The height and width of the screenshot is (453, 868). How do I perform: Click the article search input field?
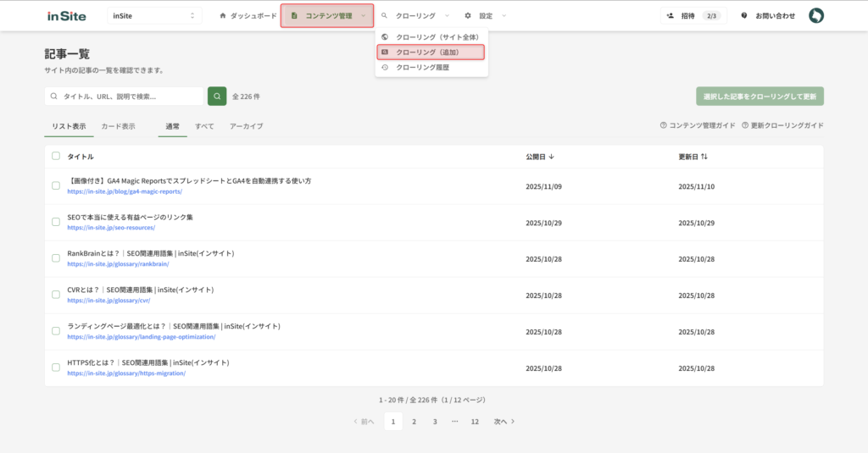click(129, 97)
